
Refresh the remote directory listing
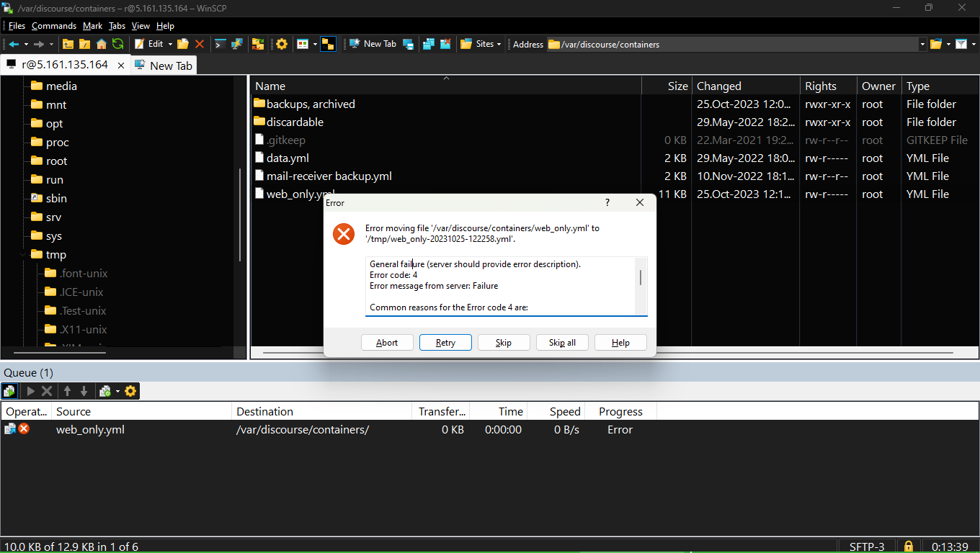(x=117, y=44)
